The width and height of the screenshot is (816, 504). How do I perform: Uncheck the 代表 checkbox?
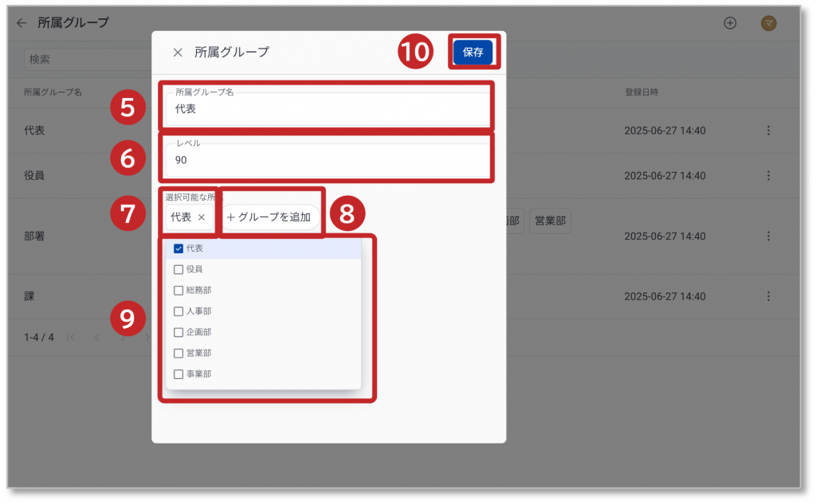pos(178,248)
